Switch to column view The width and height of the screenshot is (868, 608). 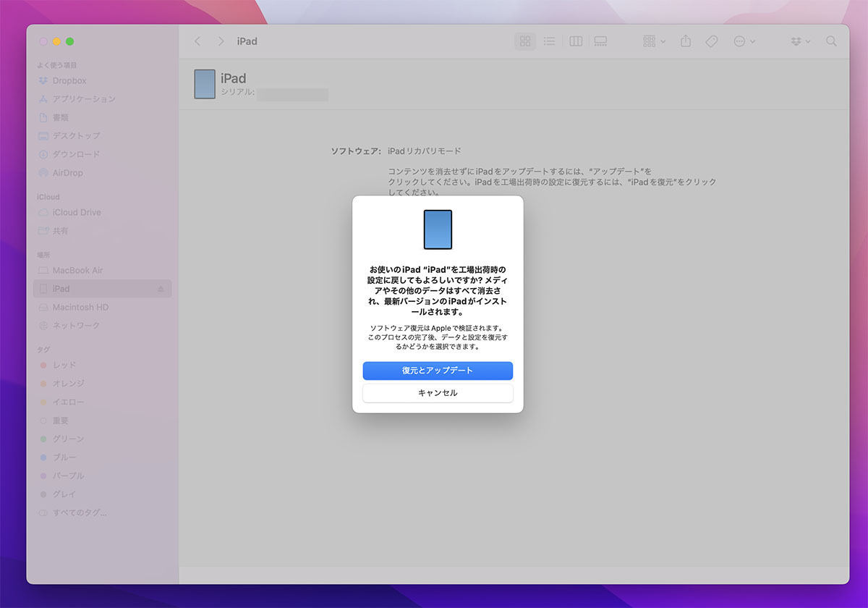[x=576, y=41]
